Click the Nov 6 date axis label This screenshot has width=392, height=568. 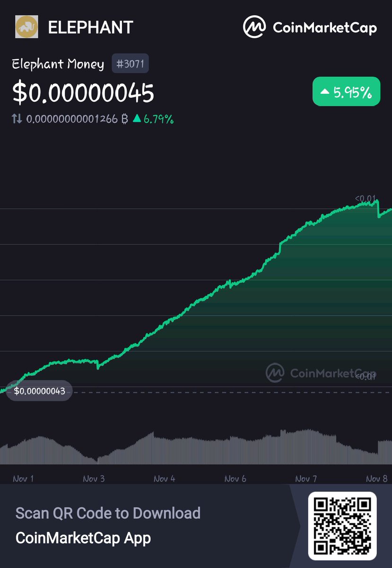pyautogui.click(x=235, y=479)
